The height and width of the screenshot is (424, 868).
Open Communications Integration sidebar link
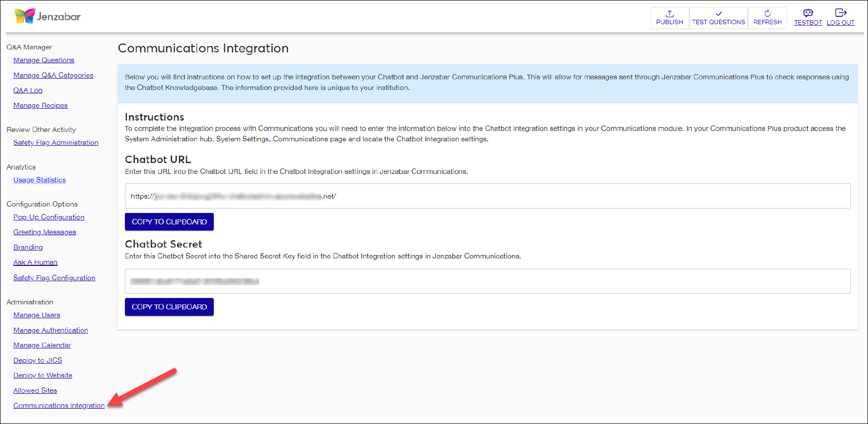[x=59, y=406]
